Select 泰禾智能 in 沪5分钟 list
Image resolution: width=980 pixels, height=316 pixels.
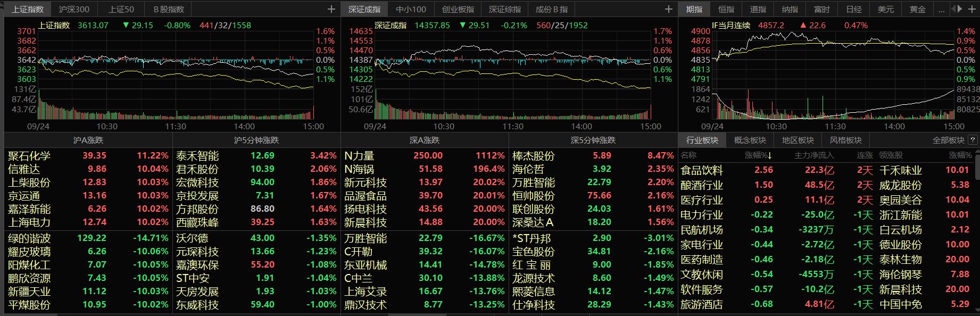point(256,155)
